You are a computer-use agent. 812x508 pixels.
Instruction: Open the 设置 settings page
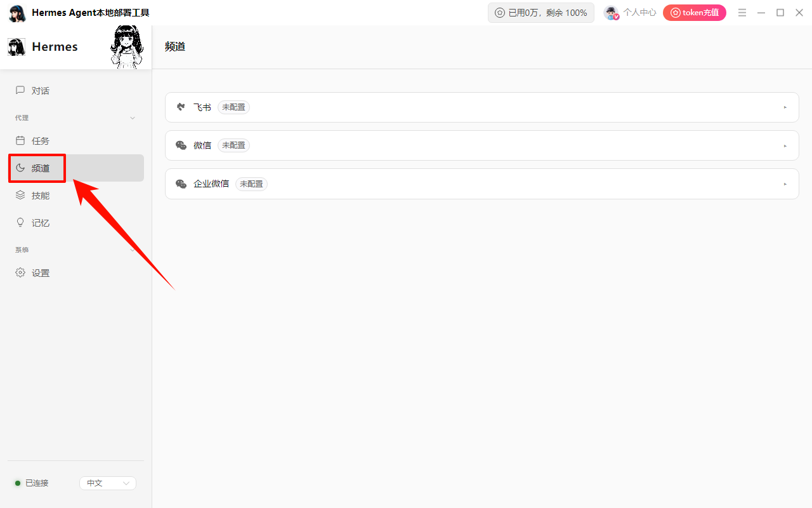coord(76,273)
